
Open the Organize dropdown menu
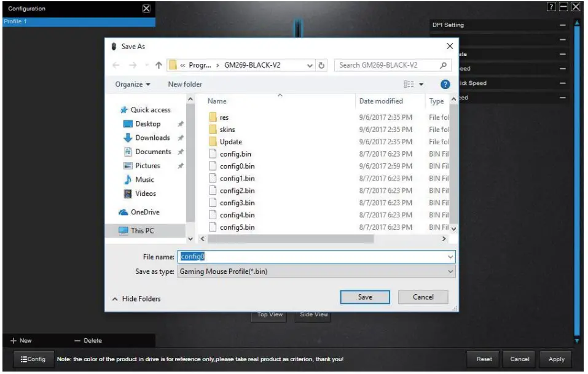[x=131, y=84]
